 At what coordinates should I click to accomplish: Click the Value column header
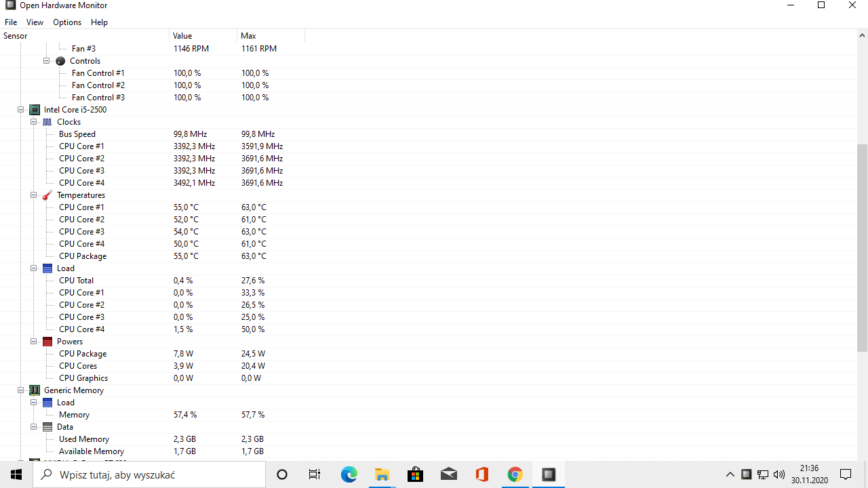point(203,36)
